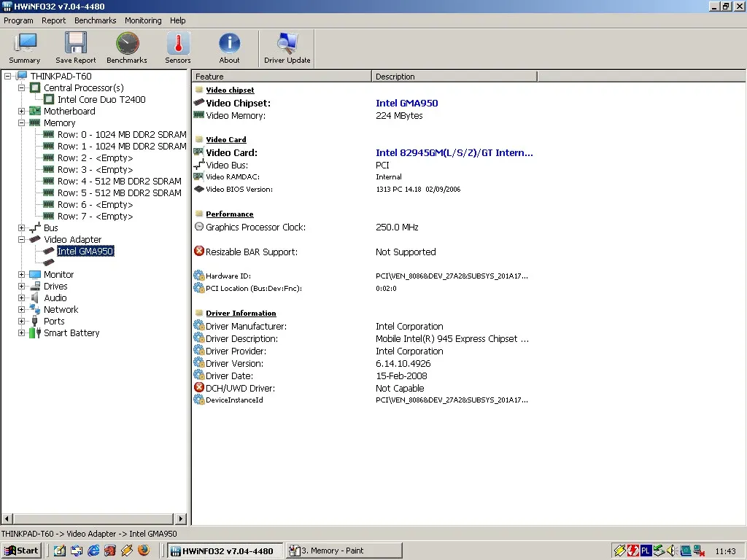This screenshot has width=747, height=560.
Task: Open the Report menu
Action: (x=53, y=20)
